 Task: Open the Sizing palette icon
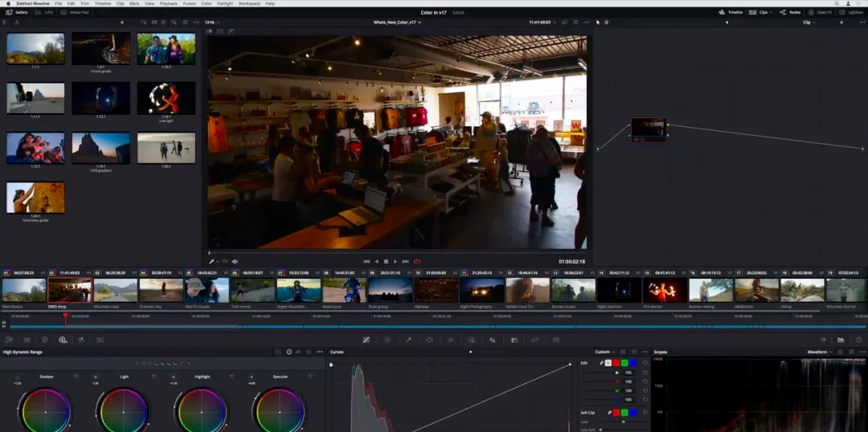(534, 340)
